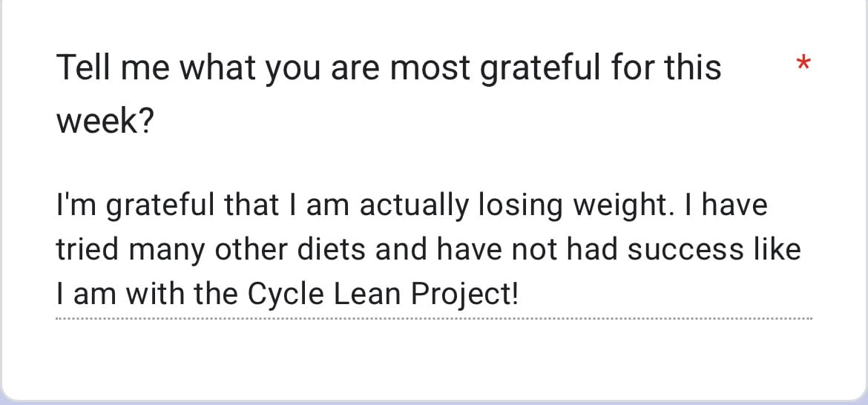Click the word "week?" in the question

pyautogui.click(x=105, y=120)
